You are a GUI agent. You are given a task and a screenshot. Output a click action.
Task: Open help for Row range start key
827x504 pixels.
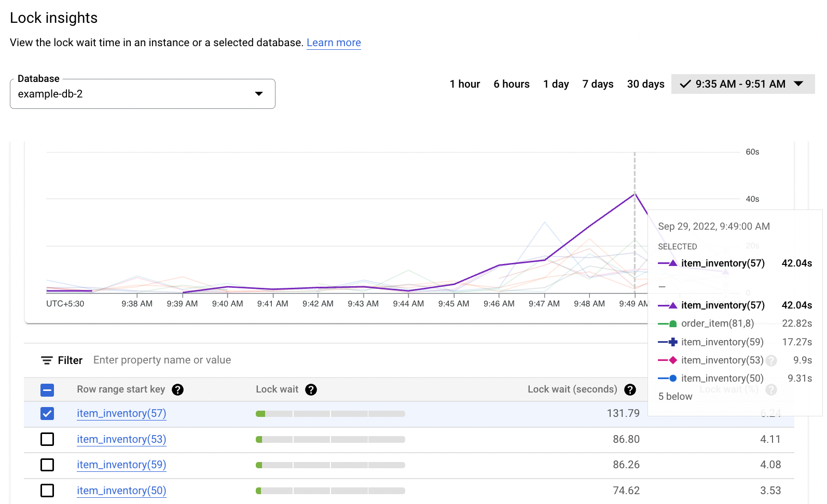(177, 390)
